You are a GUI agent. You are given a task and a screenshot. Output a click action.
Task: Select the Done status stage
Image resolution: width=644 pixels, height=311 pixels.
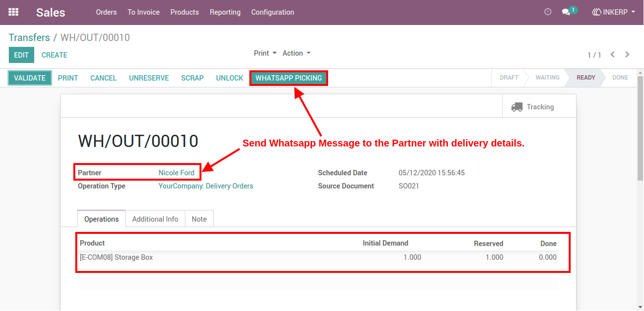(x=621, y=78)
